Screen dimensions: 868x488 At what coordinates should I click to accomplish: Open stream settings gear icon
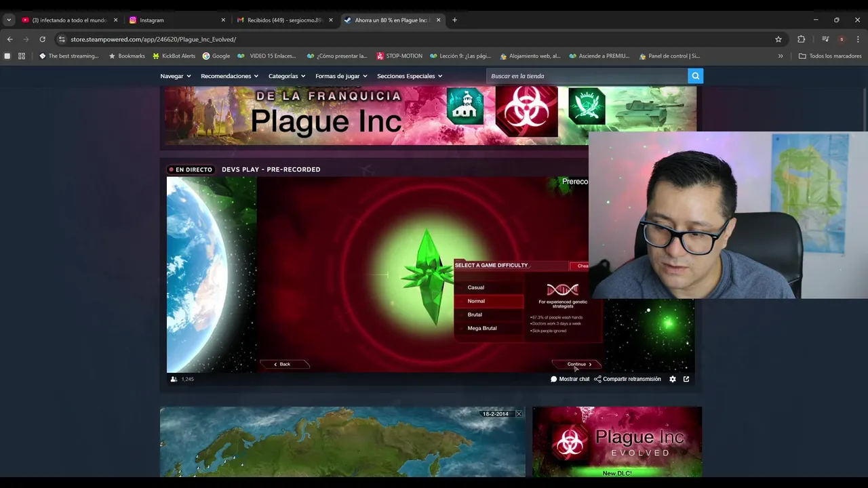point(673,379)
